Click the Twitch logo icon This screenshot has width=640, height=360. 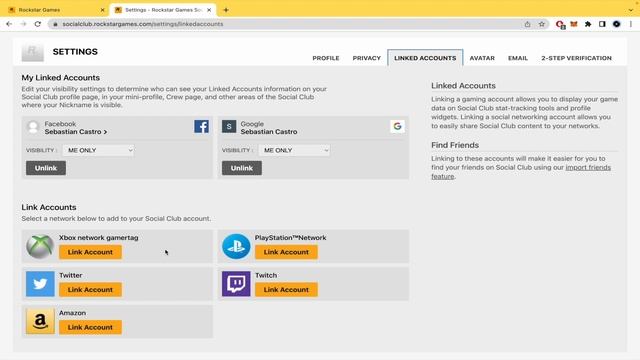(x=236, y=284)
